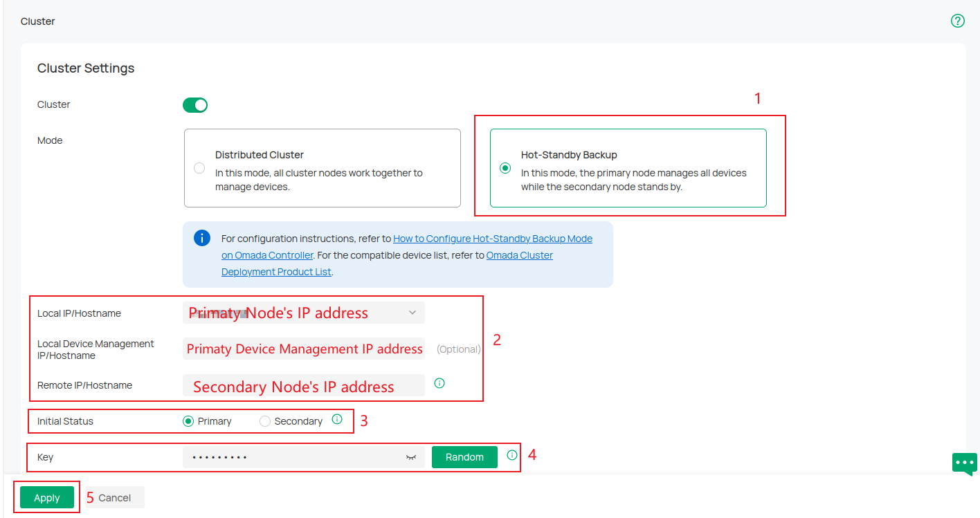Click the info icon next to Initial Status
Image resolution: width=980 pixels, height=518 pixels.
click(337, 418)
